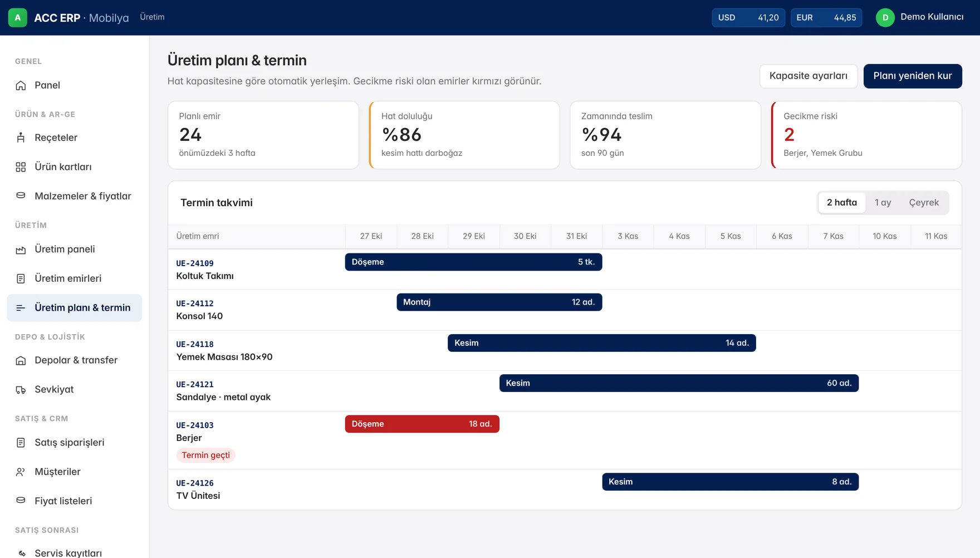Viewport: 980px width, 558px height.
Task: Click the Panel home icon in sidebar
Action: click(x=21, y=85)
